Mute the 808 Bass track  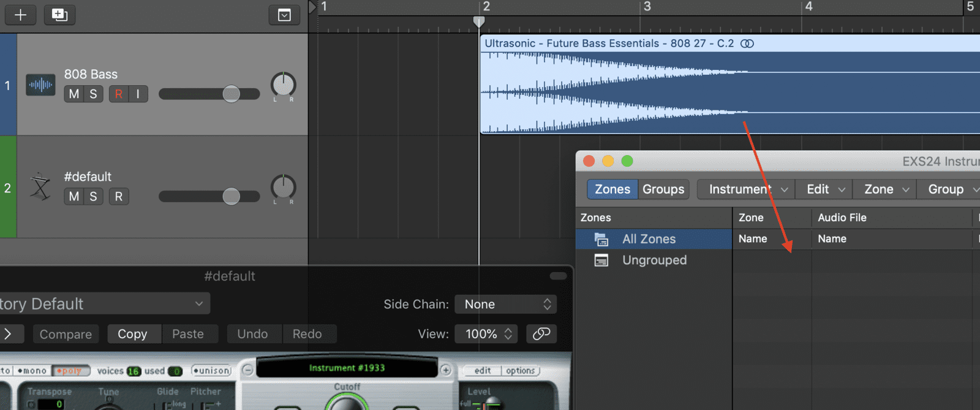pyautogui.click(x=74, y=94)
